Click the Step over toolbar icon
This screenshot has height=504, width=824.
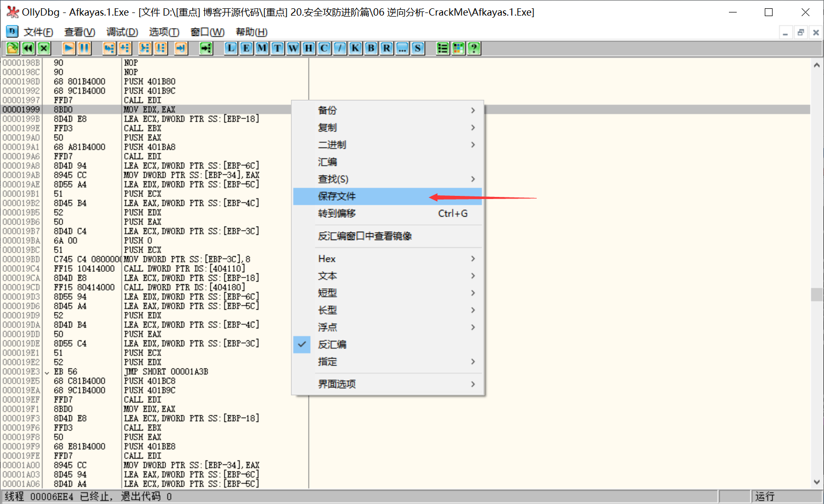click(125, 48)
